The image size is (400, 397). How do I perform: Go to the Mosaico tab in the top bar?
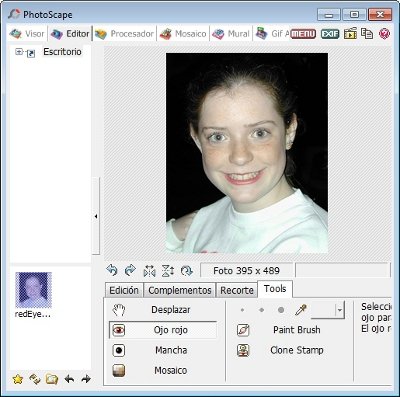pos(183,34)
